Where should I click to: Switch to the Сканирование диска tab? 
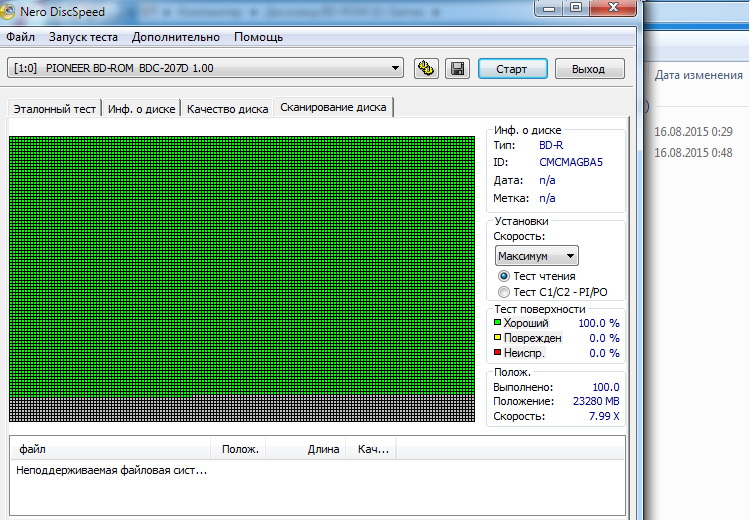(333, 107)
